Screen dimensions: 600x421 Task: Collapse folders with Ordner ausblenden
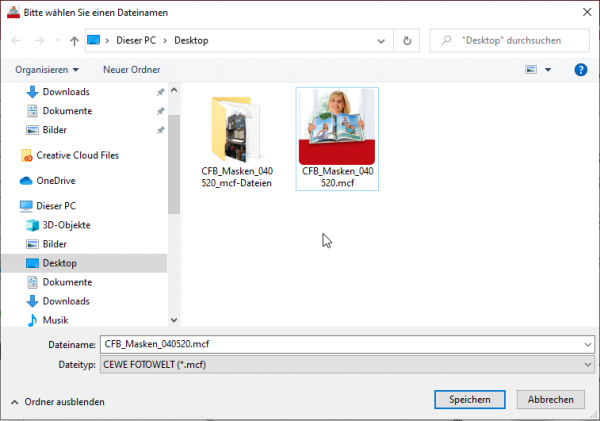click(58, 402)
